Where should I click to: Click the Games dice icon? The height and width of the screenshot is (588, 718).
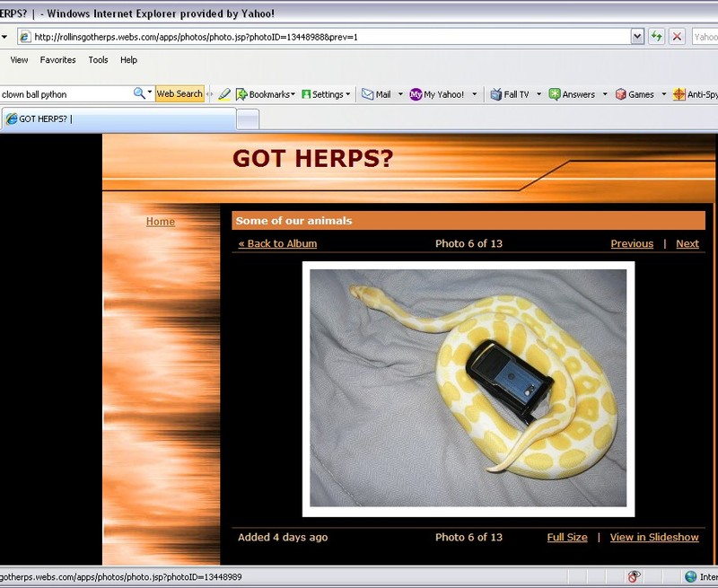(620, 94)
